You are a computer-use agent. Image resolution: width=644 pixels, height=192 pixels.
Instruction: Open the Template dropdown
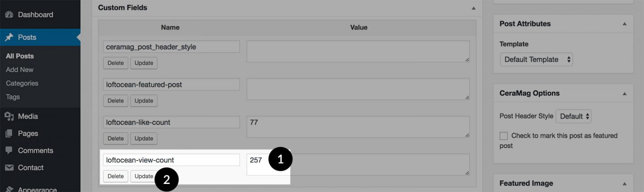click(x=536, y=60)
